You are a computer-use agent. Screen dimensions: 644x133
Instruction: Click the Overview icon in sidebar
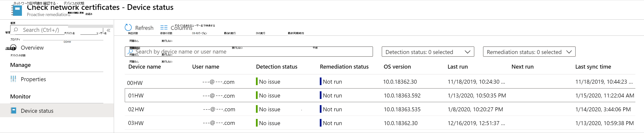[13, 47]
